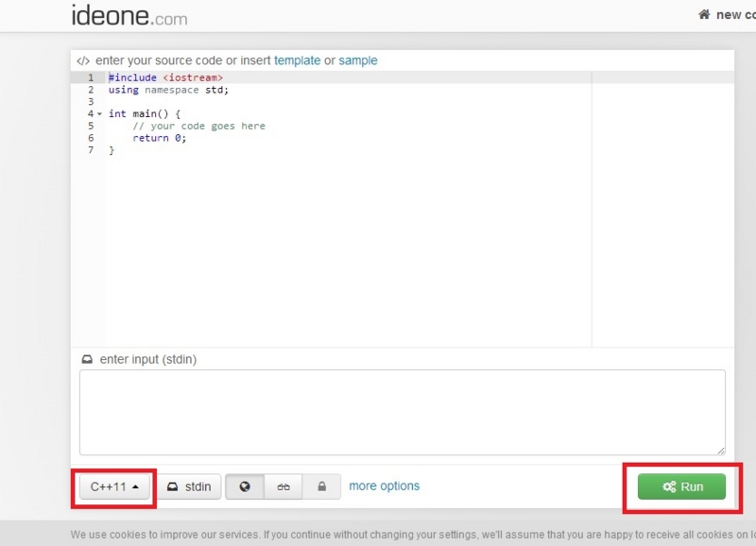Screen dimensions: 756x546
Task: Set visibility to private lock icon
Action: tap(321, 486)
